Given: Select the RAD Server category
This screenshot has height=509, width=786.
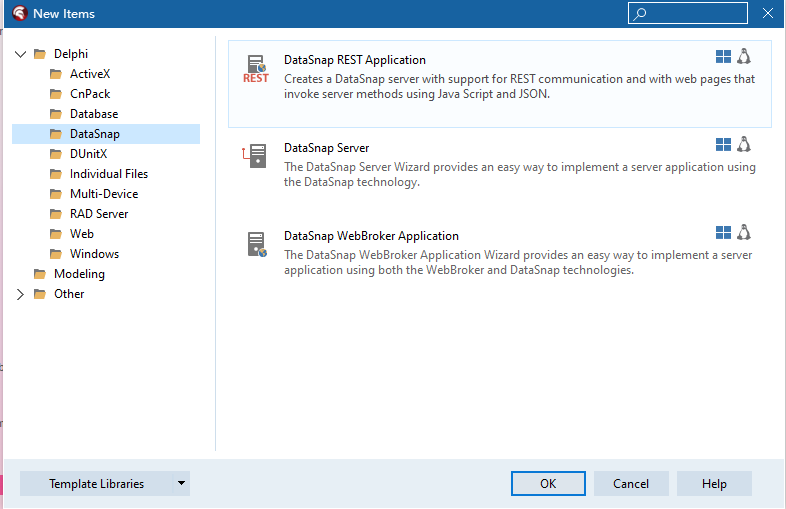Looking at the screenshot, I should tap(99, 214).
